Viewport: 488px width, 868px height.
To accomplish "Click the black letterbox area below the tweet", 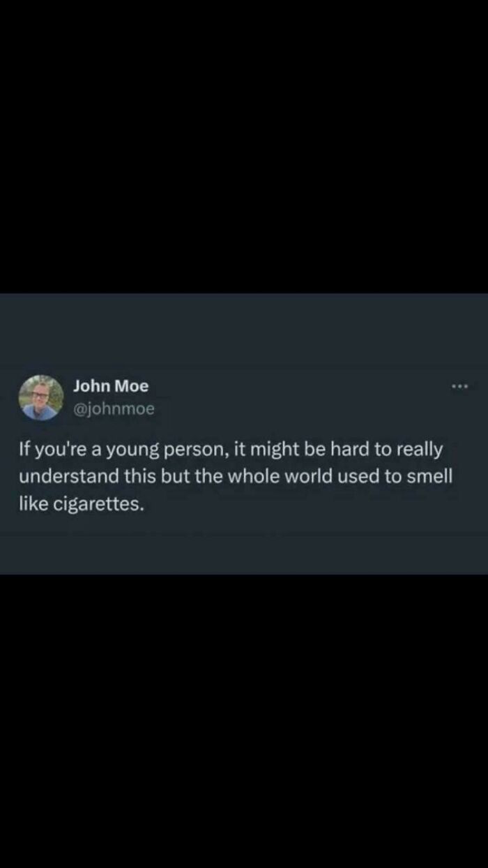I will point(244,721).
